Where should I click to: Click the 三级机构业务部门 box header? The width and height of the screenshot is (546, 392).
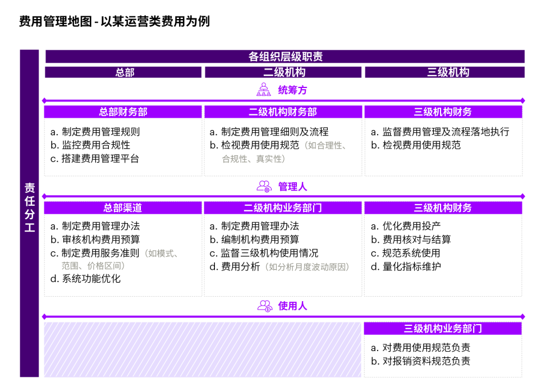[x=443, y=329]
